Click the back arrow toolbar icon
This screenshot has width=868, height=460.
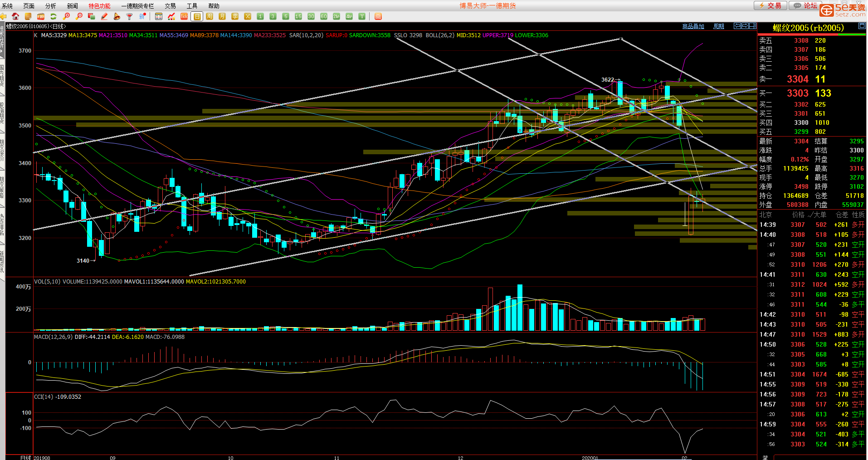click(x=3, y=16)
